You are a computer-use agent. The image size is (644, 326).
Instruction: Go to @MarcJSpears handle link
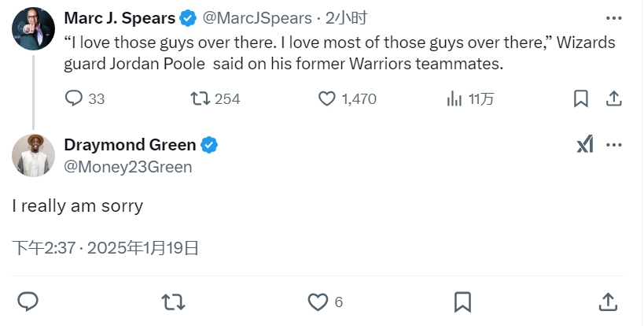[x=258, y=17]
